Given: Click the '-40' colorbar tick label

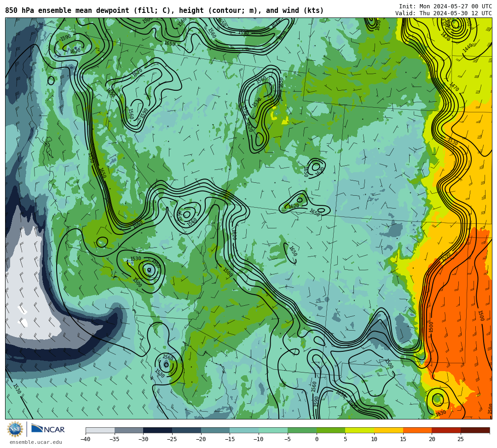Looking at the screenshot, I should tap(85, 439).
